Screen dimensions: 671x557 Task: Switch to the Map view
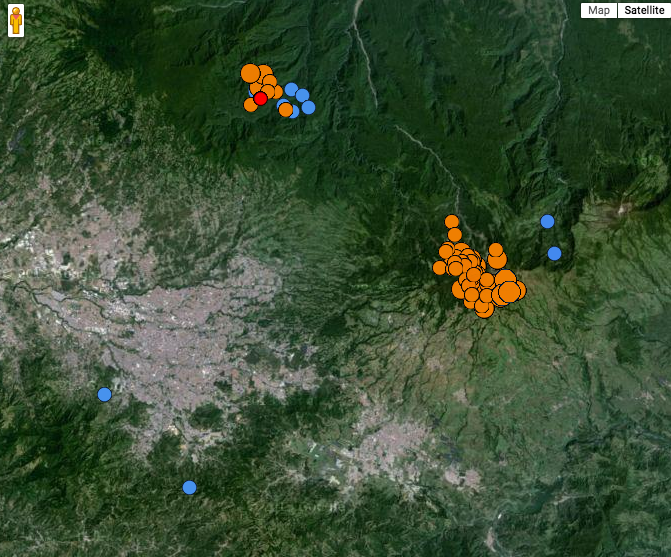pyautogui.click(x=598, y=11)
